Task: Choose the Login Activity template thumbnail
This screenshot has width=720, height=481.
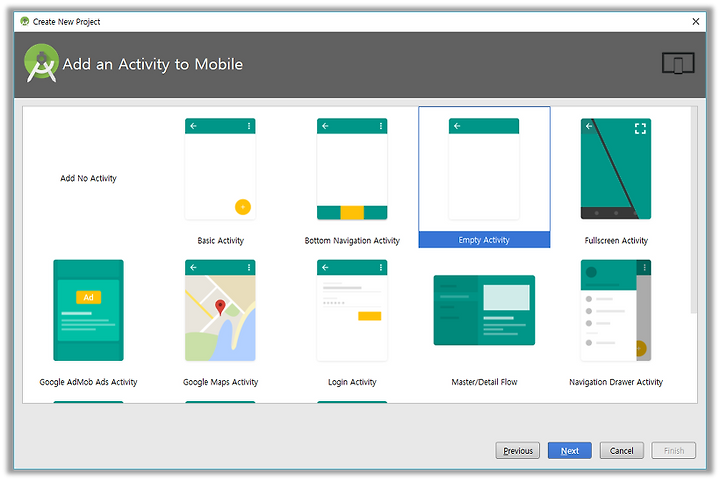Action: tap(352, 310)
